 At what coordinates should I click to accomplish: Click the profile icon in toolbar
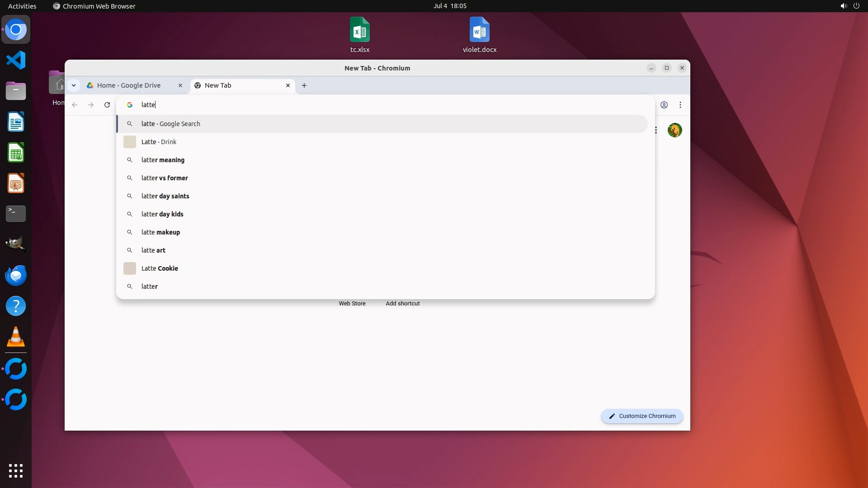pyautogui.click(x=664, y=105)
